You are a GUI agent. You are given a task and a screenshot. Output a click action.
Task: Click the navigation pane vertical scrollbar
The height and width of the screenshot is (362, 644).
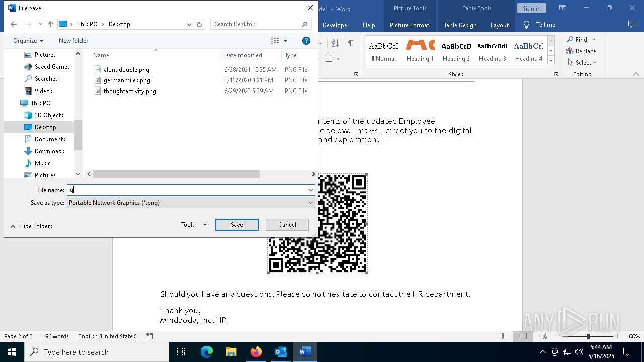pos(78,135)
